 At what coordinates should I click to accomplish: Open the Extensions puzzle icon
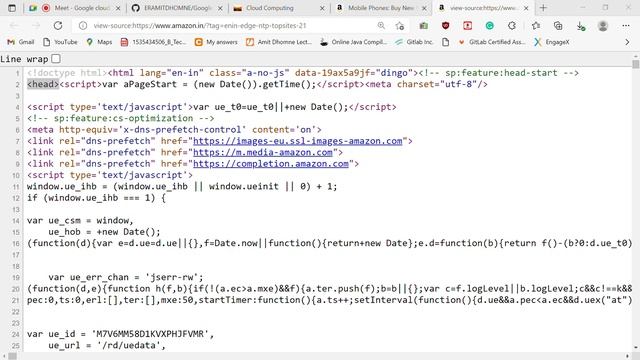pos(511,25)
